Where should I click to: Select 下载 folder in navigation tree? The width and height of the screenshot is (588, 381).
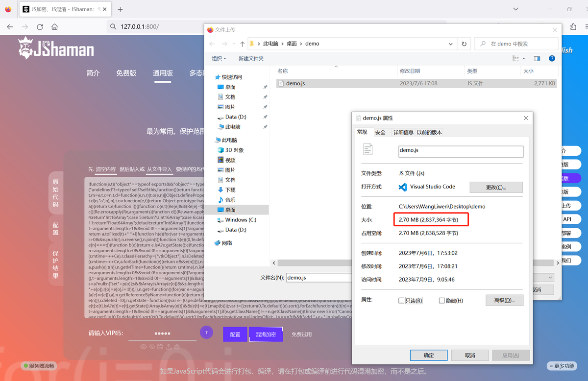[x=226, y=190]
